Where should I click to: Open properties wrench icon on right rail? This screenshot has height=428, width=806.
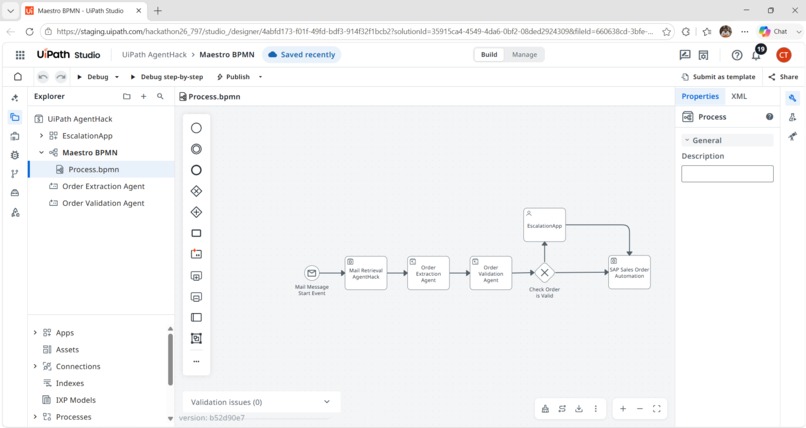[793, 98]
